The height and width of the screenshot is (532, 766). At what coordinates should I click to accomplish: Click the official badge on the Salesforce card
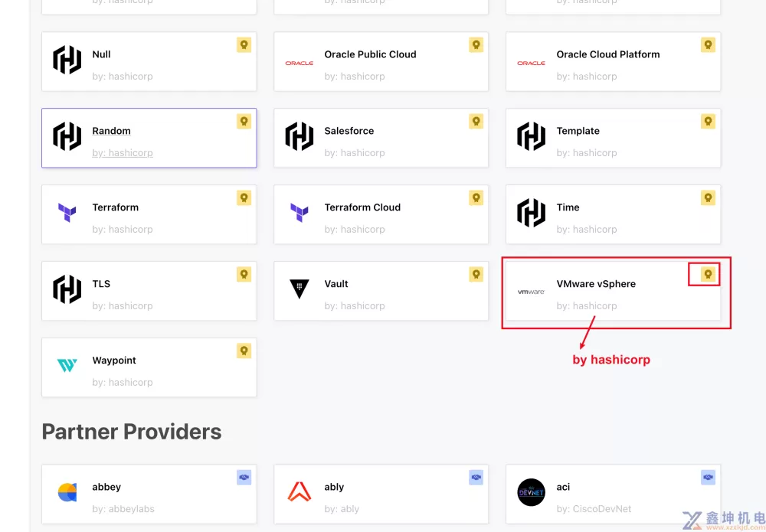(x=476, y=122)
